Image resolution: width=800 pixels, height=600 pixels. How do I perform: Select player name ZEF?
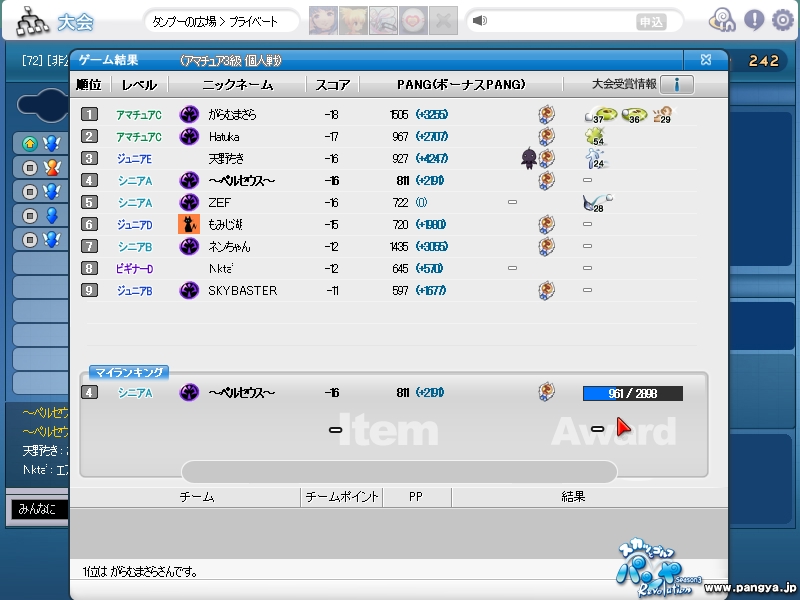[x=219, y=203]
